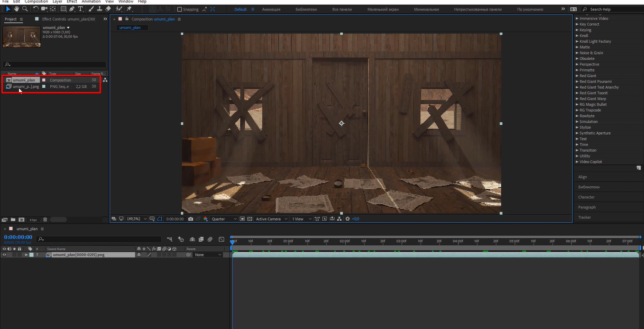The height and width of the screenshot is (329, 644).
Task: Open the Active Camera view dropdown
Action: pos(270,219)
